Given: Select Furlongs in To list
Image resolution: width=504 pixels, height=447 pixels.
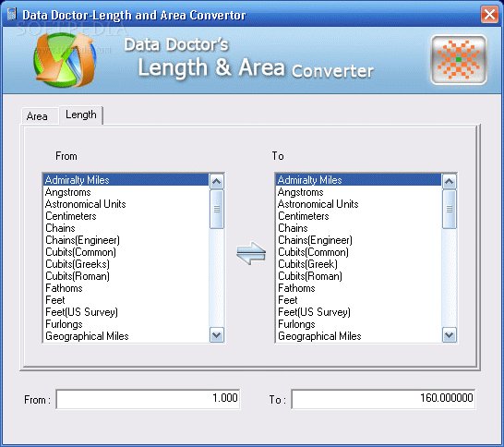Looking at the screenshot, I should (x=359, y=324).
